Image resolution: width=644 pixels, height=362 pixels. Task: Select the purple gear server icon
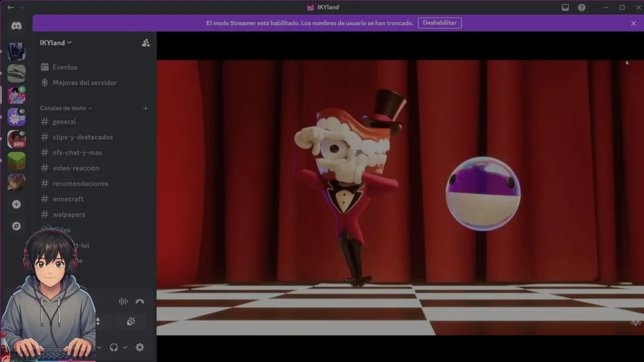pos(17,117)
